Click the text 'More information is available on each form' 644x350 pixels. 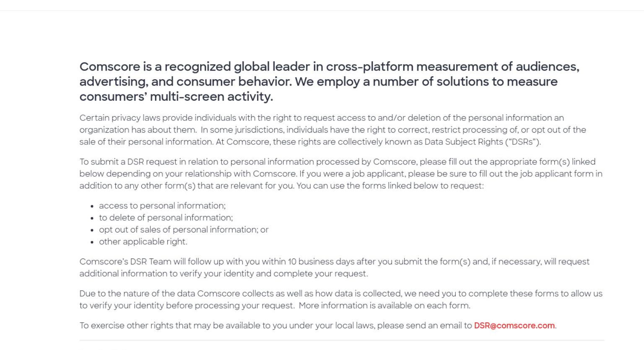click(384, 306)
